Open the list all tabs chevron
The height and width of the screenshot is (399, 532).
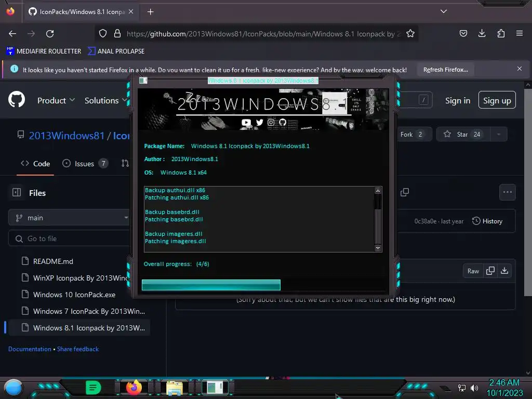click(x=444, y=11)
